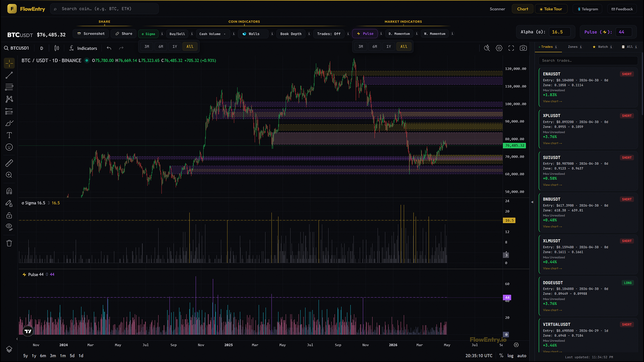The image size is (644, 362).
Task: Open the candlestick chart type selector
Action: (57, 48)
